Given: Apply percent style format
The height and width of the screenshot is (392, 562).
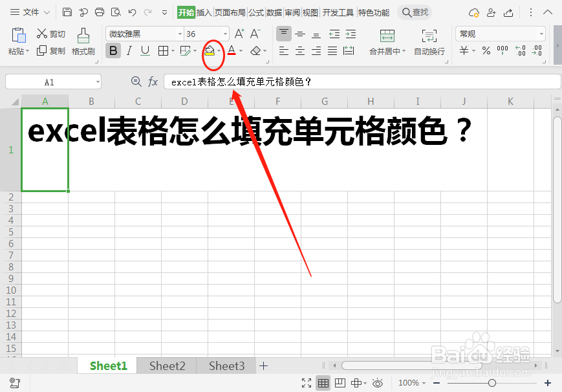Looking at the screenshot, I should [486, 50].
